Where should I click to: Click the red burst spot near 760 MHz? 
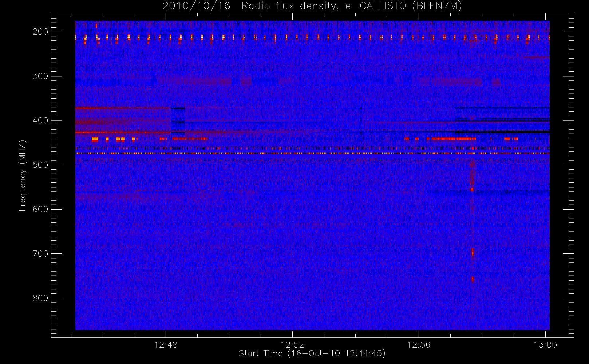click(x=473, y=280)
